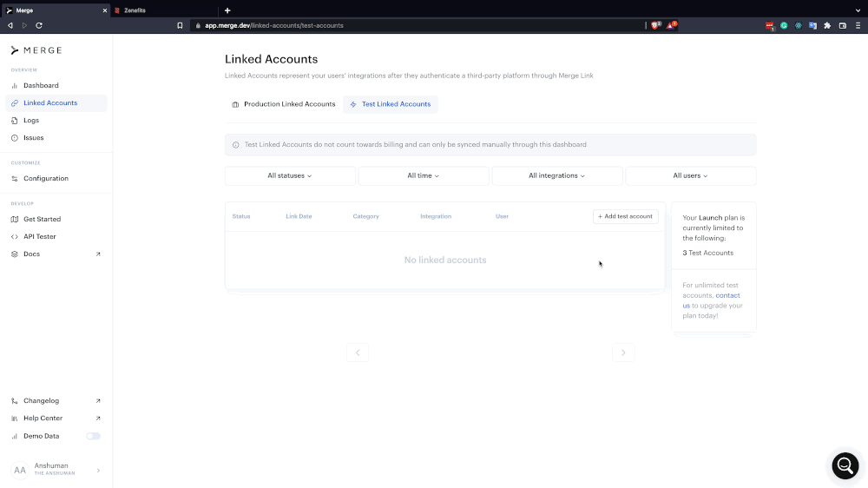Open the tab search dropdown arrow
Image resolution: width=868 pixels, height=488 pixels.
[x=858, y=10]
